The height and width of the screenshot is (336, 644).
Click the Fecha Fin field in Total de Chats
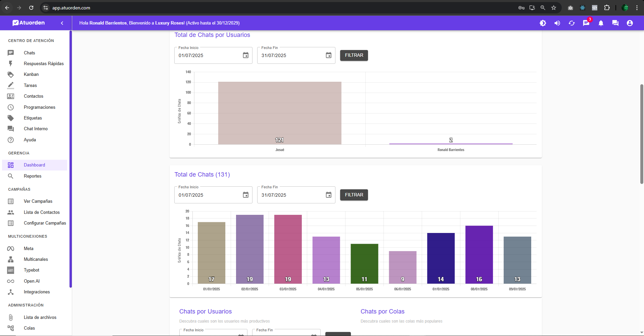(x=290, y=195)
